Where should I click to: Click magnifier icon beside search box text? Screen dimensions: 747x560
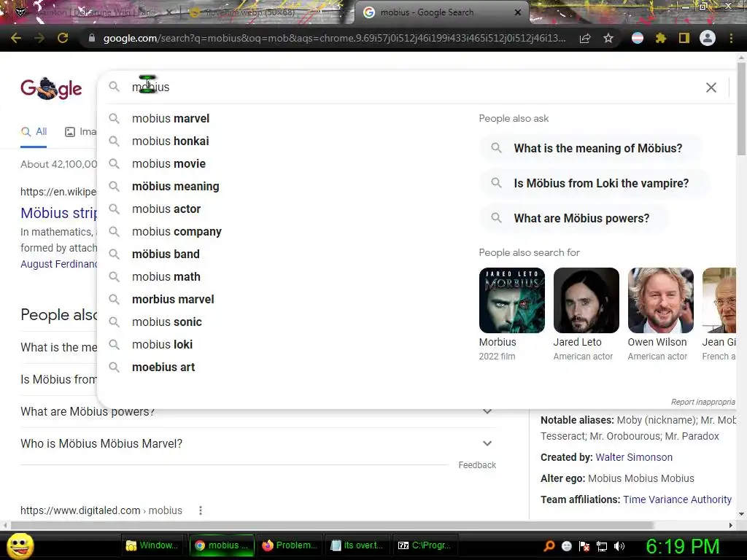point(114,87)
